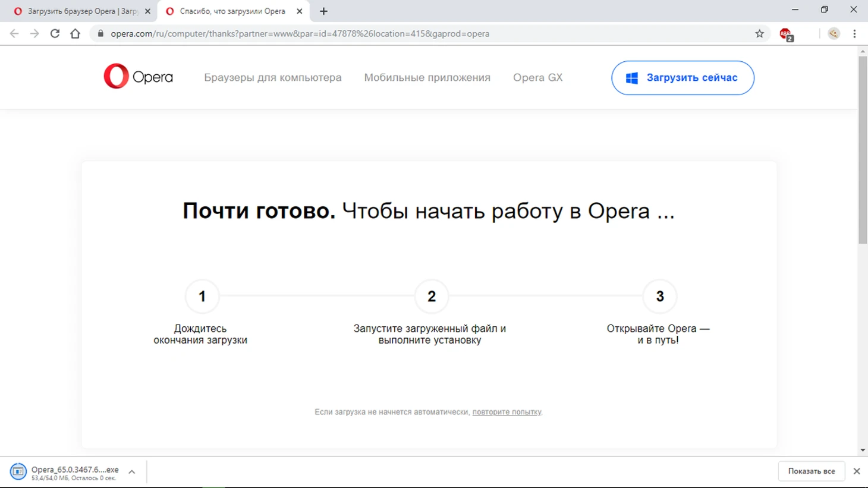The height and width of the screenshot is (488, 868).
Task: Click the page vertical scrollbar thumb
Action: coord(863,150)
